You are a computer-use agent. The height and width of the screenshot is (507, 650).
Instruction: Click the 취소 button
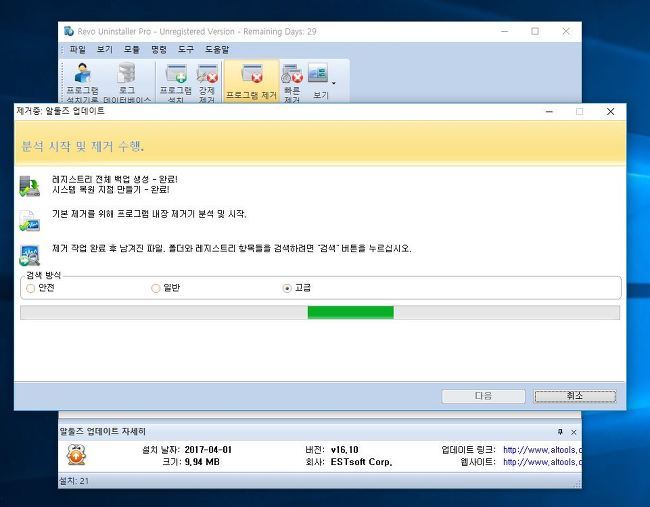575,396
